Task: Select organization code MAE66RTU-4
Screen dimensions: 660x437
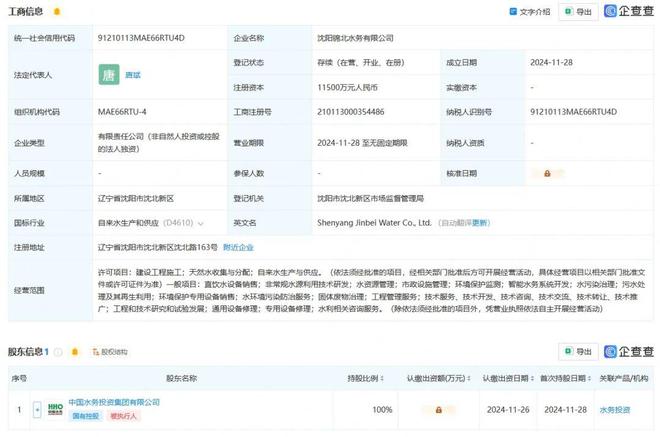Action: (x=122, y=112)
